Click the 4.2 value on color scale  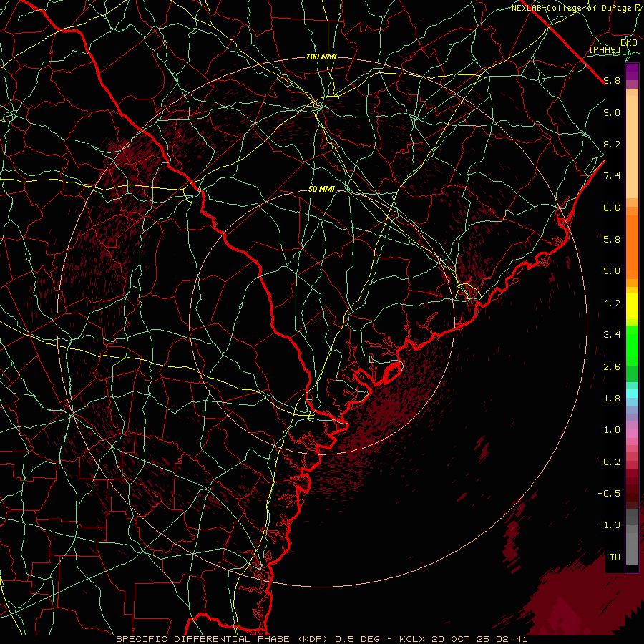coord(612,303)
